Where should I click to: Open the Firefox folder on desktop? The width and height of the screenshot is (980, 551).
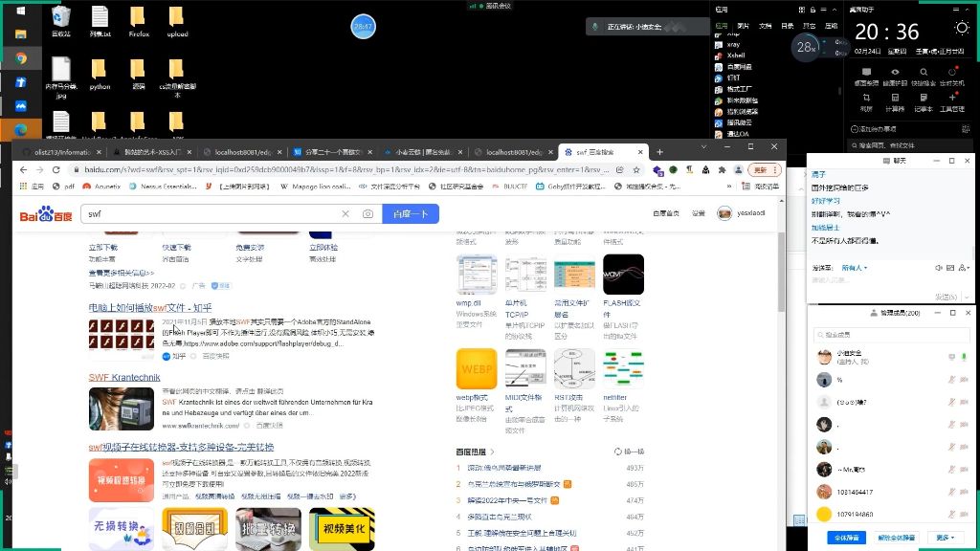point(138,21)
